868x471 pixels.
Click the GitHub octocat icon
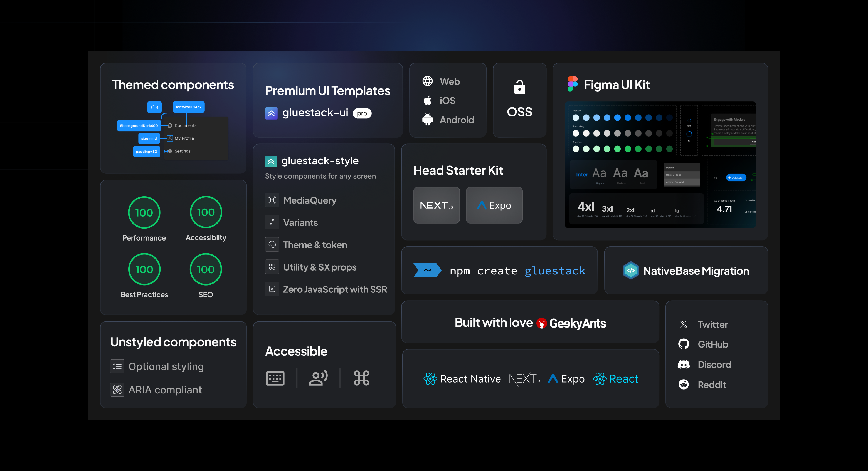point(683,344)
